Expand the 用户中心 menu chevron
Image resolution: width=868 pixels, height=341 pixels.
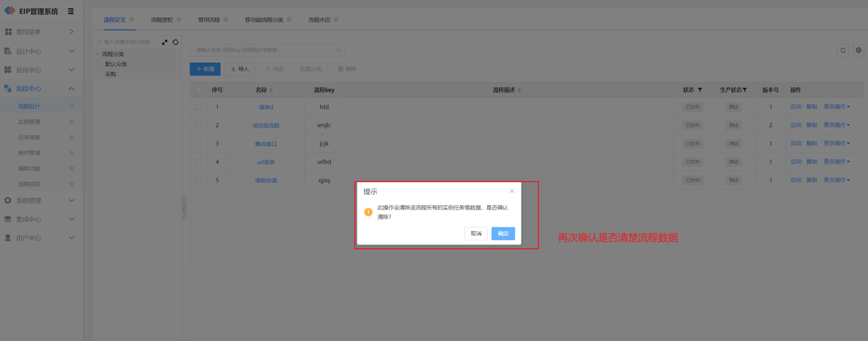[72, 238]
